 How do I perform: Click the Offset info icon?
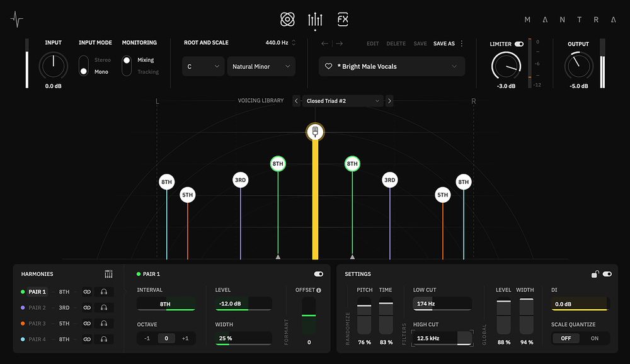tap(318, 290)
